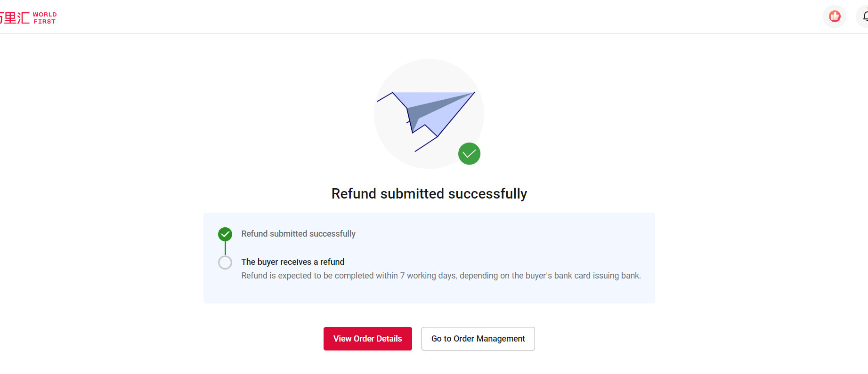Click the word "successfully" in the main heading
This screenshot has height=374, width=868.
[x=487, y=194]
